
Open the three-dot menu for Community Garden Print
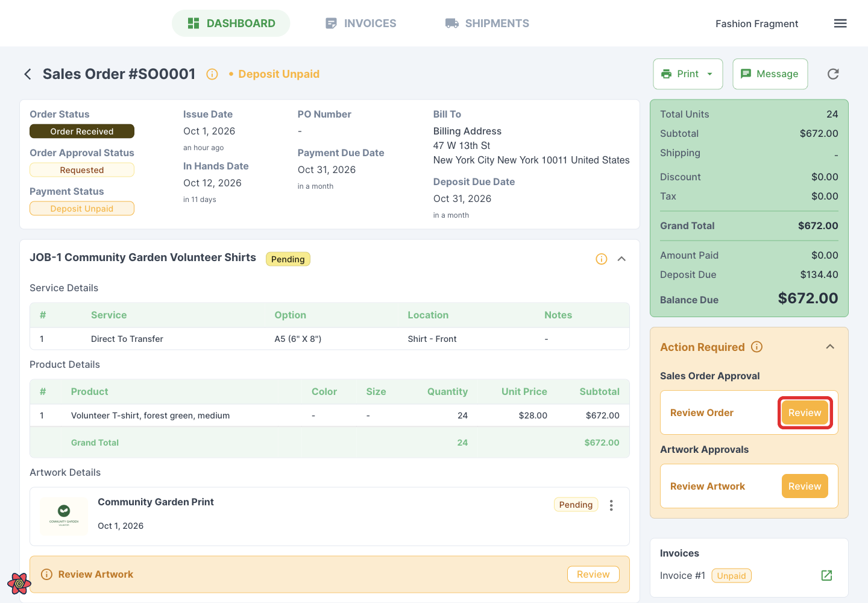pyautogui.click(x=611, y=505)
